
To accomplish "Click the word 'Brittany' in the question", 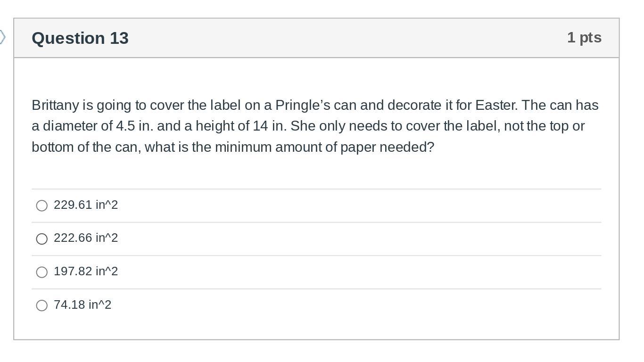I will point(55,105).
